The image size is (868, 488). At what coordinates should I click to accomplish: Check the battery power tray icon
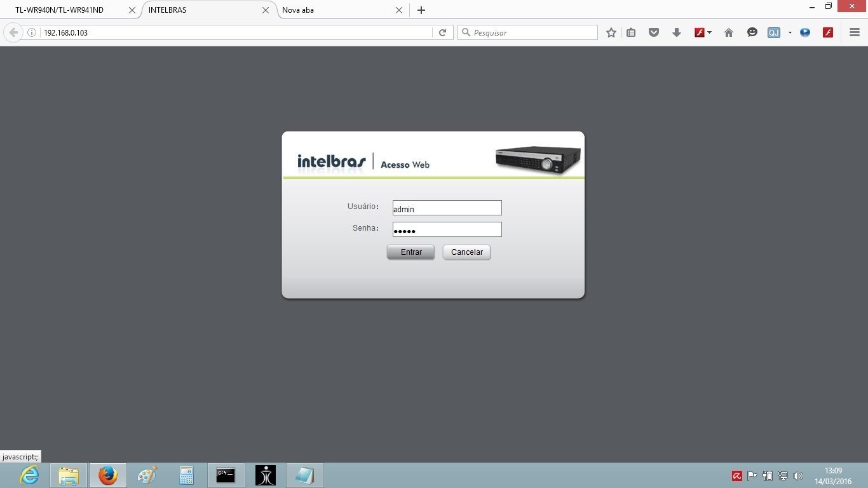(x=768, y=476)
